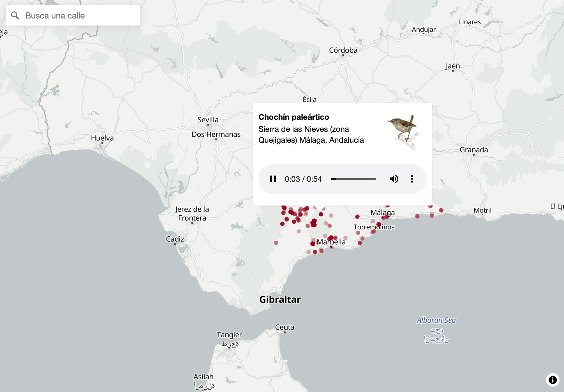564x392 pixels.
Task: Click the Sevilla city marker
Action: (x=208, y=124)
